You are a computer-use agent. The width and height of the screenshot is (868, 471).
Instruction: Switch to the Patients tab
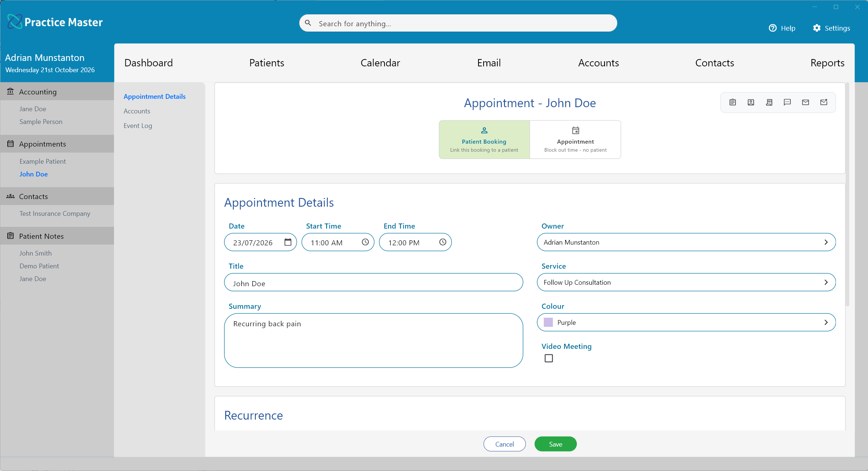pos(266,63)
